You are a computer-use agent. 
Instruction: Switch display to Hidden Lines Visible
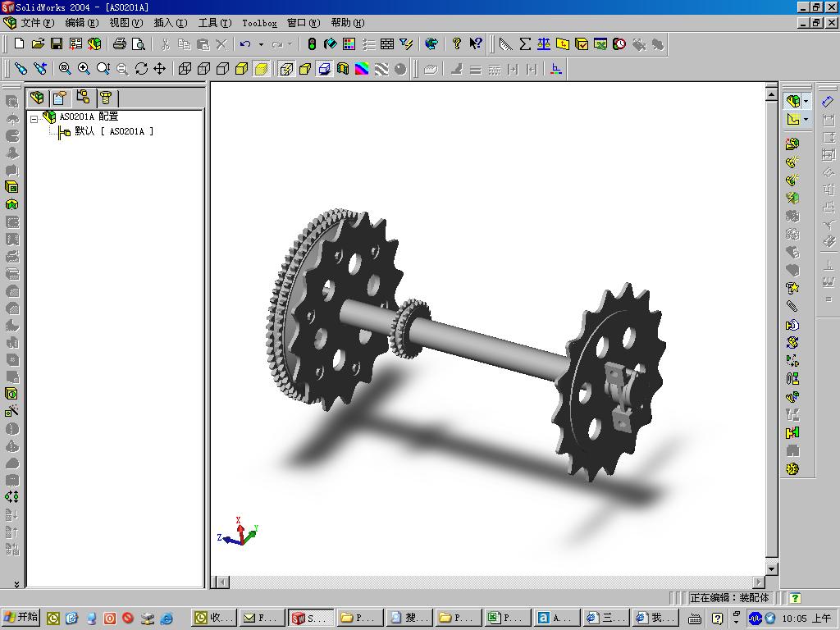click(203, 69)
